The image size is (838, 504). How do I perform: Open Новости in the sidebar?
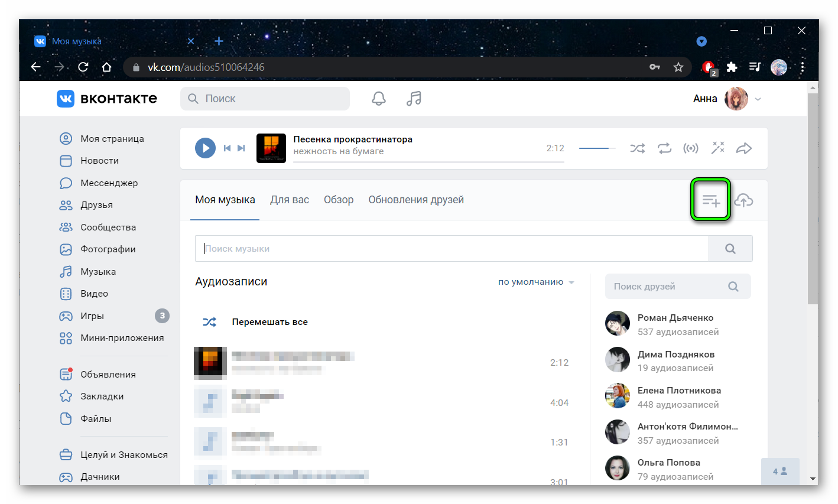89,161
